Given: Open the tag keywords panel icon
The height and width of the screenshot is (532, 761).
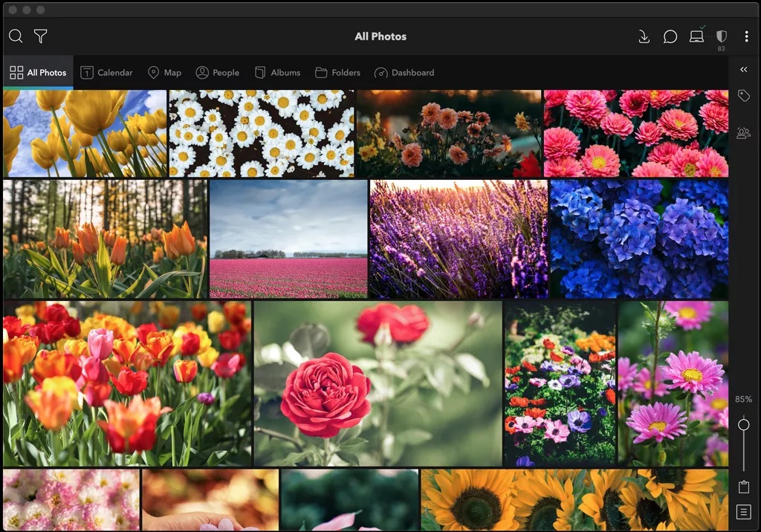Looking at the screenshot, I should 743,96.
